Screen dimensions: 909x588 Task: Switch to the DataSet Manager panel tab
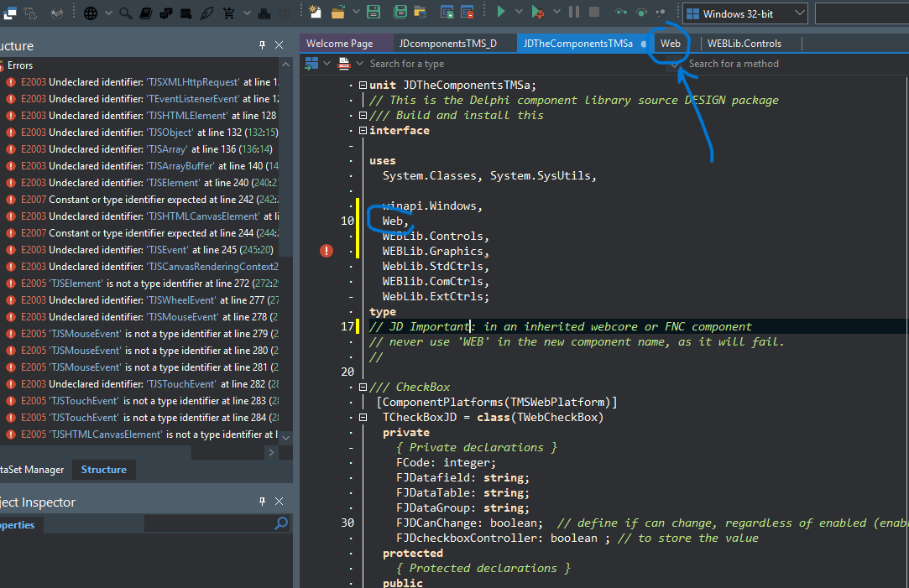(x=33, y=470)
